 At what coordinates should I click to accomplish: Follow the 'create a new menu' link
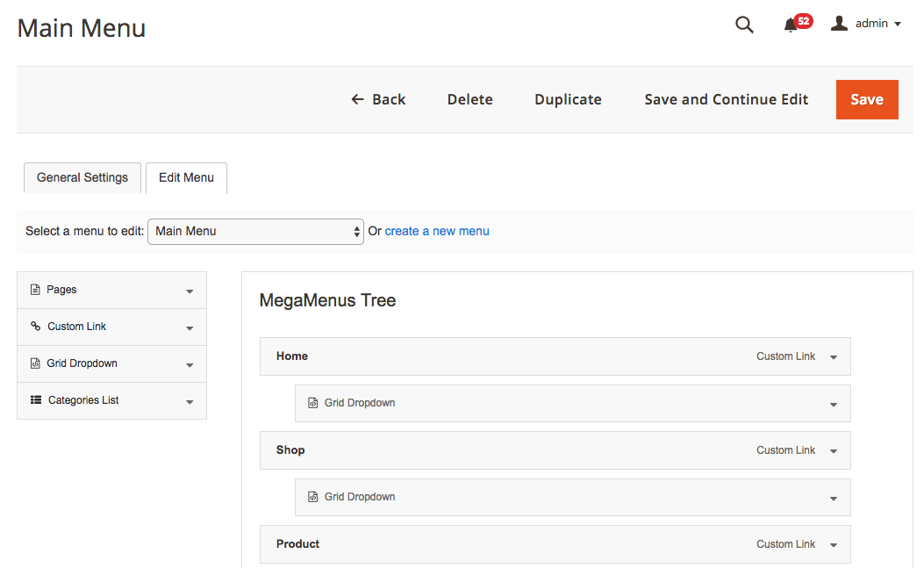[x=437, y=231]
